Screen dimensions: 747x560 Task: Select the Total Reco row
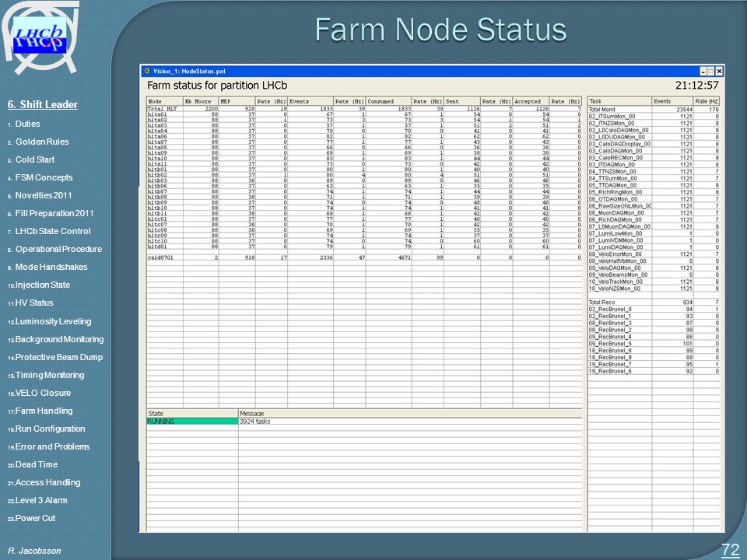pos(654,302)
